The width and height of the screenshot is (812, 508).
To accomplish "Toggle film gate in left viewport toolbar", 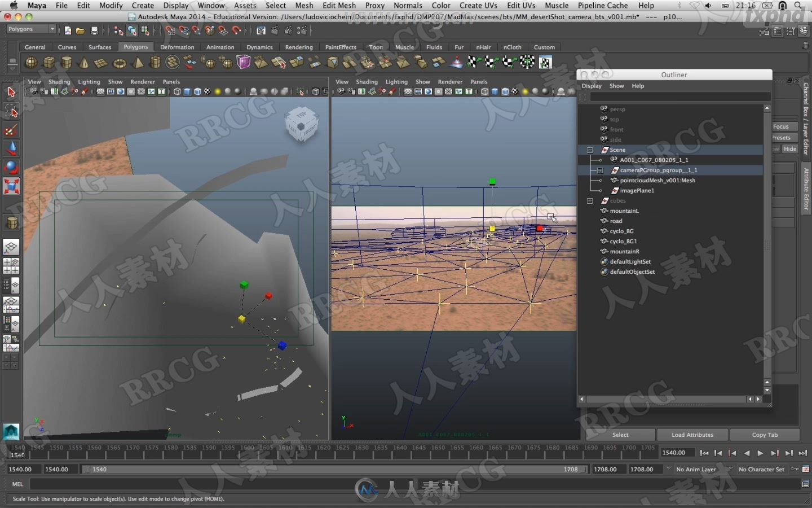I will point(111,91).
